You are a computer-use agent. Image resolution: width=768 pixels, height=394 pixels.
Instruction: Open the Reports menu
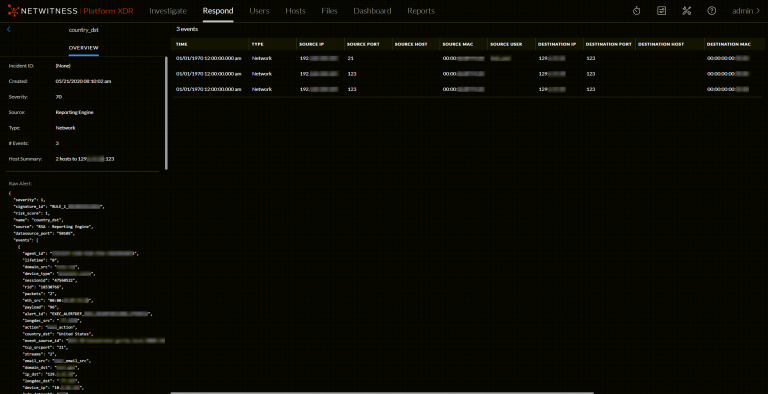[x=421, y=11]
